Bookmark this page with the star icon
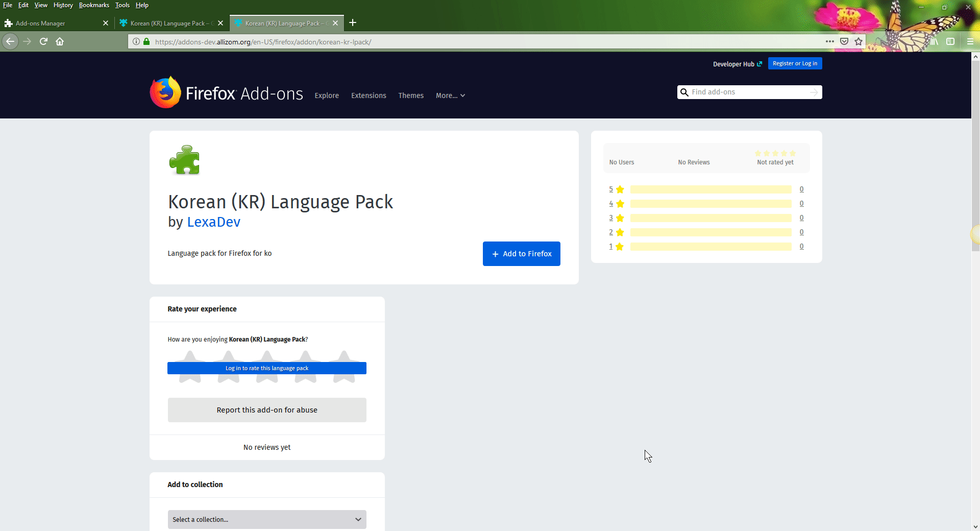This screenshot has width=980, height=531. 859,41
